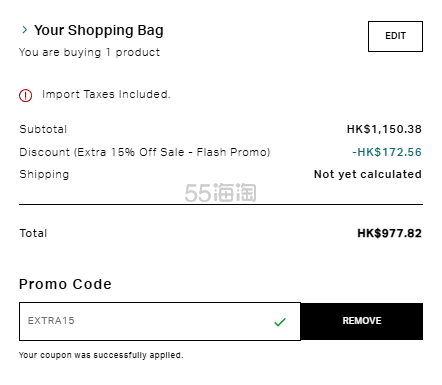Click the Promo Code heading

pos(65,284)
